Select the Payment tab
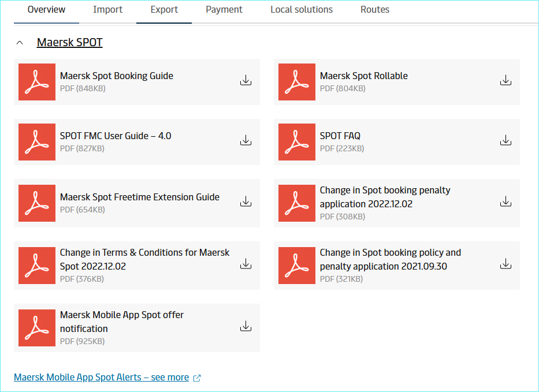Screen dimensions: 539x392 click(224, 10)
